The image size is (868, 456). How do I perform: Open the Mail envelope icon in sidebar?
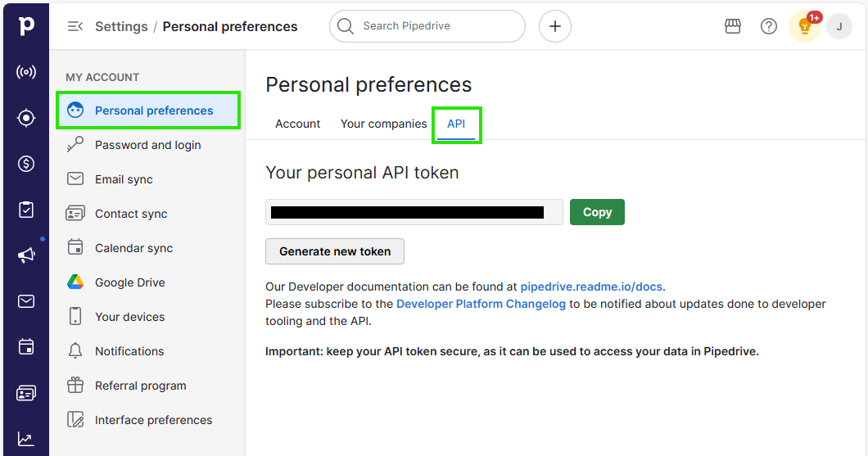[25, 301]
